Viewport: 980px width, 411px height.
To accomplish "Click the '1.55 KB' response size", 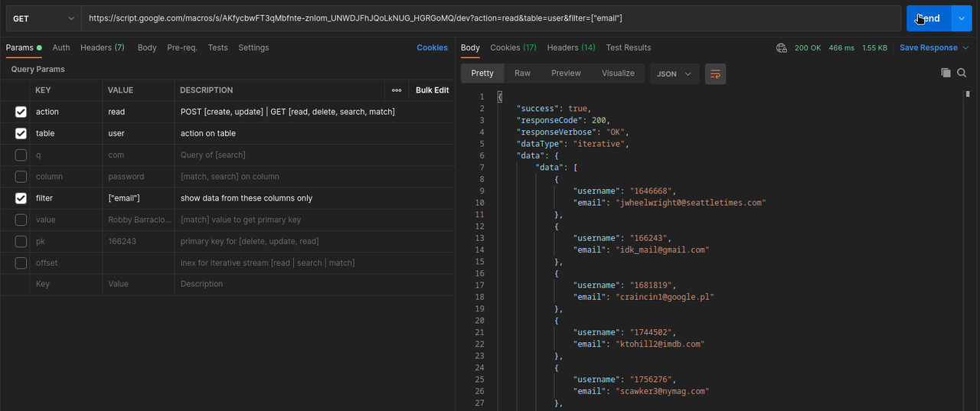I will [874, 47].
